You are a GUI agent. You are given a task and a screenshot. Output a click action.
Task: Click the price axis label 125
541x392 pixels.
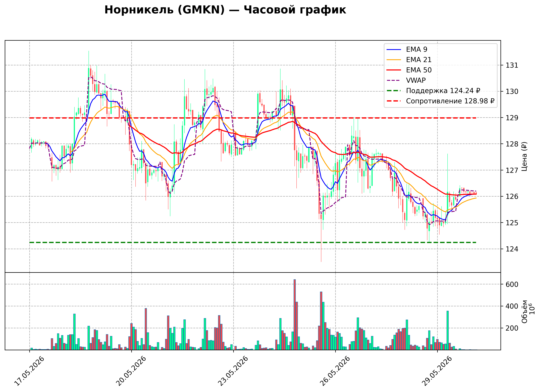point(512,223)
